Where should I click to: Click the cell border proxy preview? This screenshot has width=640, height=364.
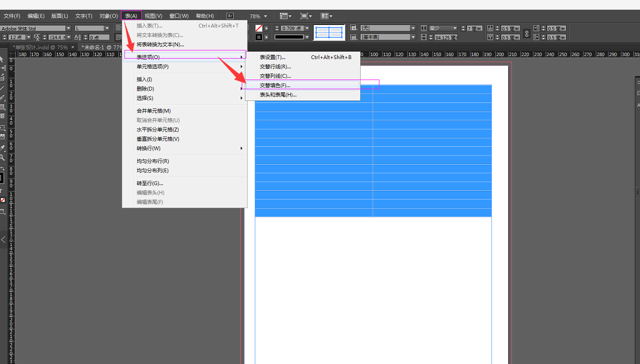329,33
